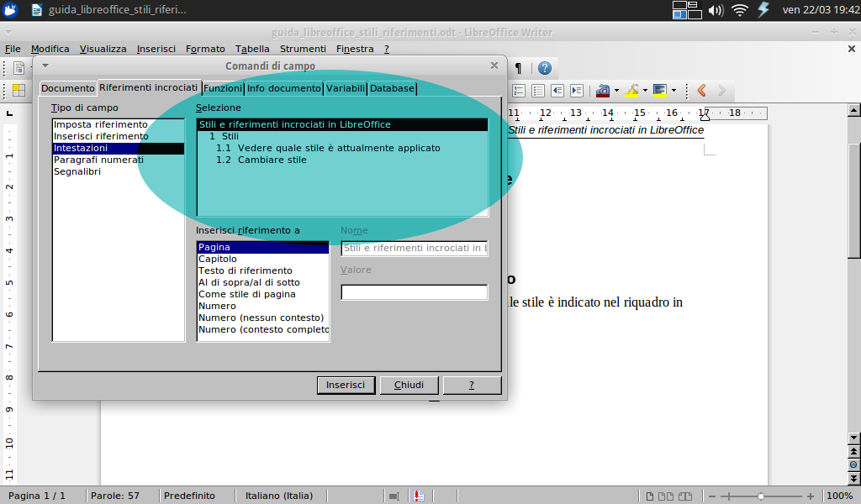This screenshot has width=861, height=504.
Task: Select 'Testo di riferimento' format
Action: (x=263, y=271)
